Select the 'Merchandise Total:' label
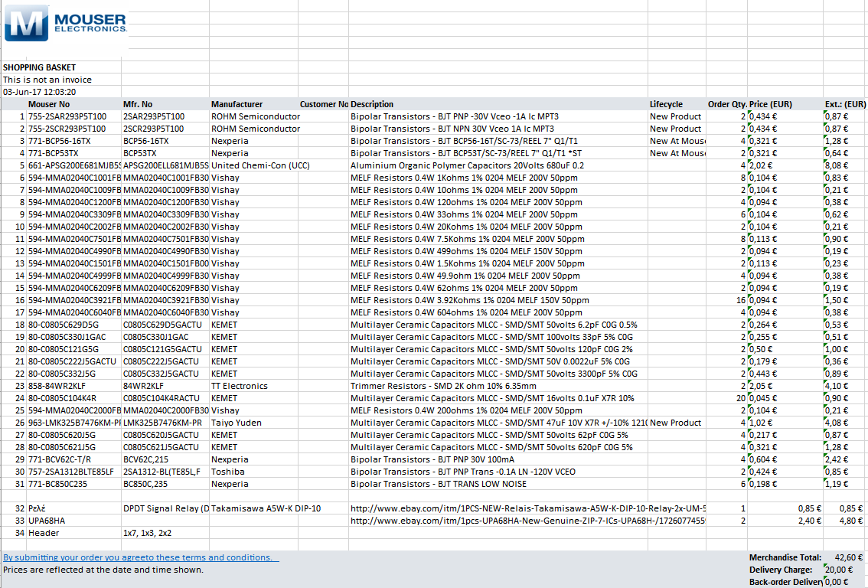 pos(785,557)
